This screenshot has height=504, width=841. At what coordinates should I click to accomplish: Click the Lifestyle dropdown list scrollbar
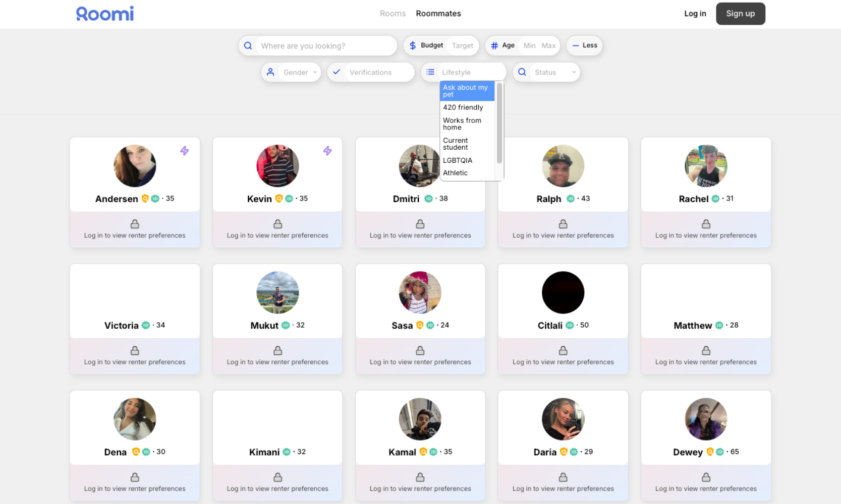(x=499, y=123)
